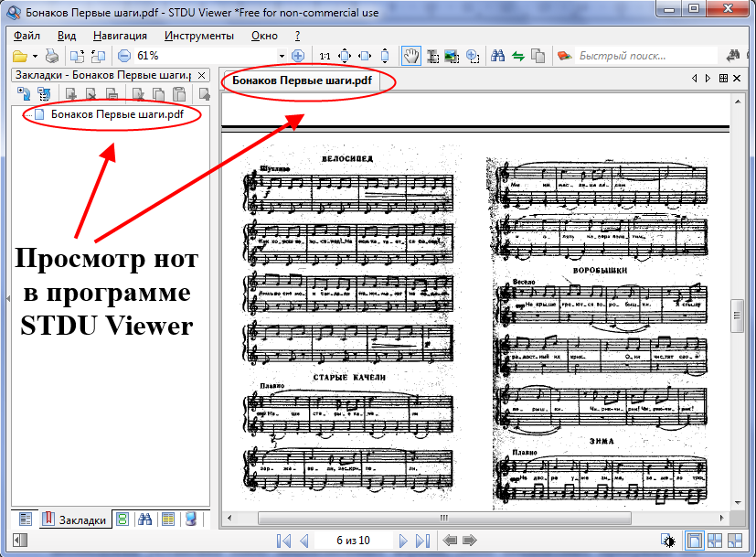Expand the recent files arrow next to Open
The height and width of the screenshot is (557, 756).
[x=36, y=57]
